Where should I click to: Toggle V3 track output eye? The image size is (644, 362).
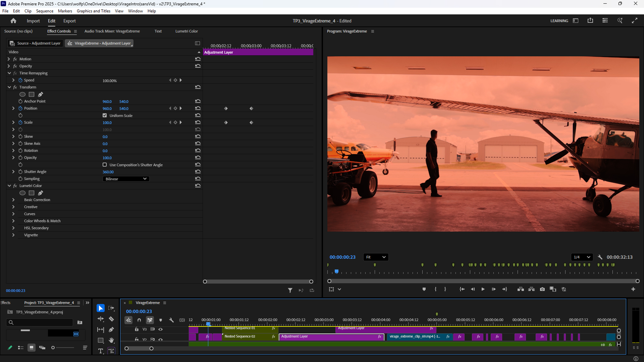click(161, 329)
